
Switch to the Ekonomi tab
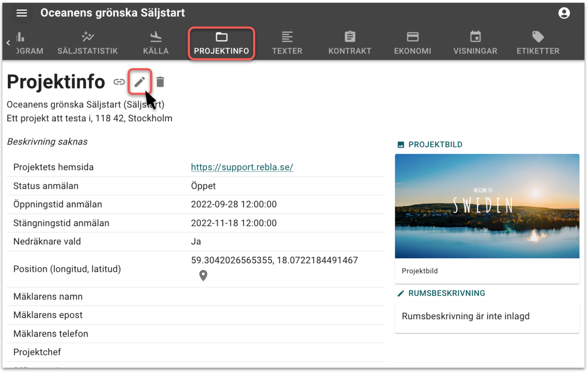click(x=412, y=43)
